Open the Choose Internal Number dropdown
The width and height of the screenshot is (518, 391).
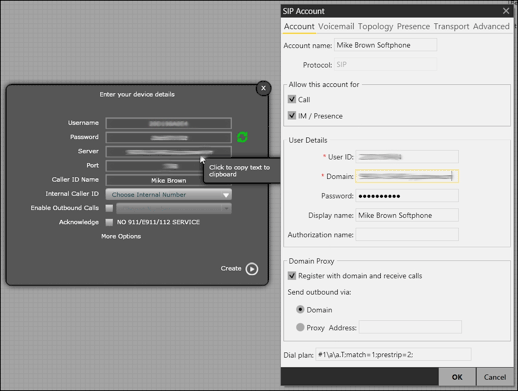coord(169,194)
